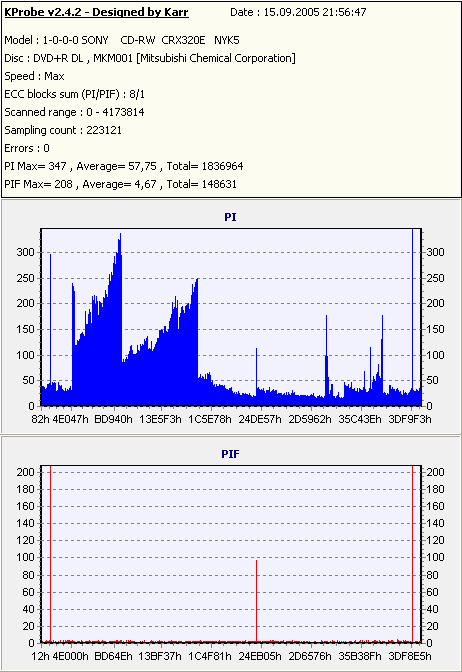This screenshot has width=462, height=672.
Task: Select the Date stamp text
Action: 298,12
